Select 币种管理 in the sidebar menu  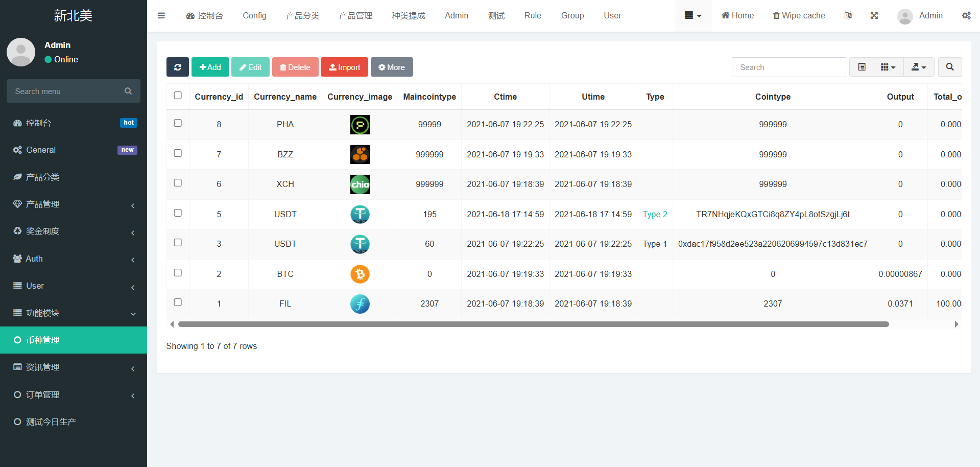[x=74, y=340]
